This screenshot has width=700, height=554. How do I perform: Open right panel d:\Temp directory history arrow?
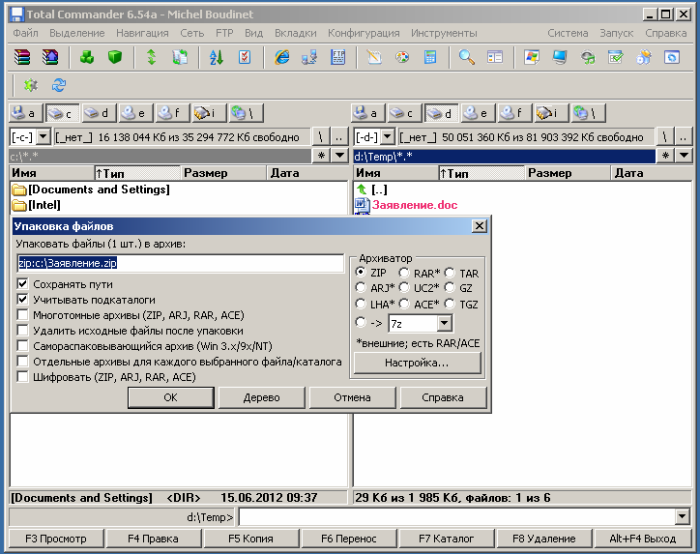coord(684,155)
